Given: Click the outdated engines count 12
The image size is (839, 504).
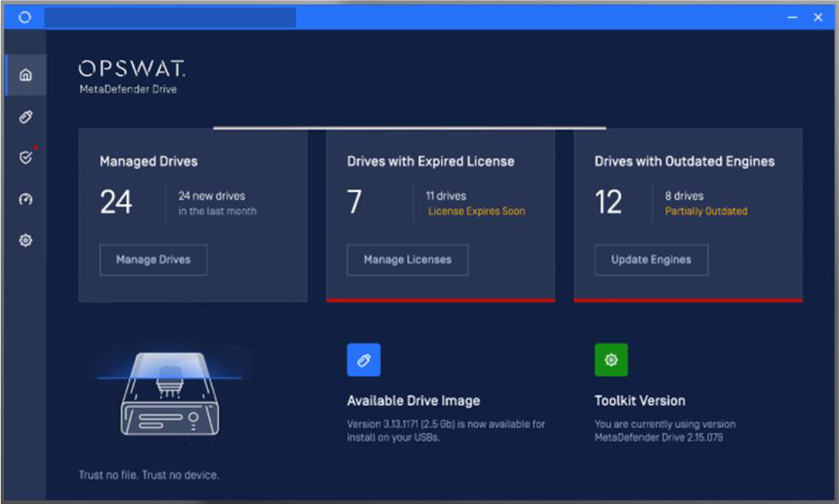Looking at the screenshot, I should click(x=608, y=202).
